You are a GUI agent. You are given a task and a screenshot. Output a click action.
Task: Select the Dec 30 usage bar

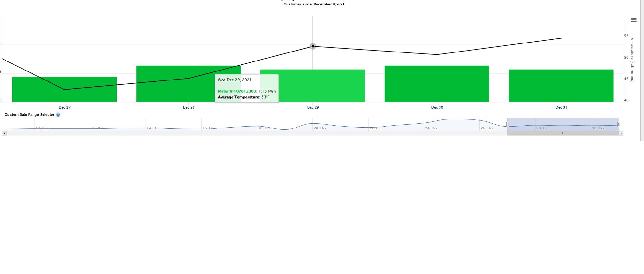pos(437,84)
